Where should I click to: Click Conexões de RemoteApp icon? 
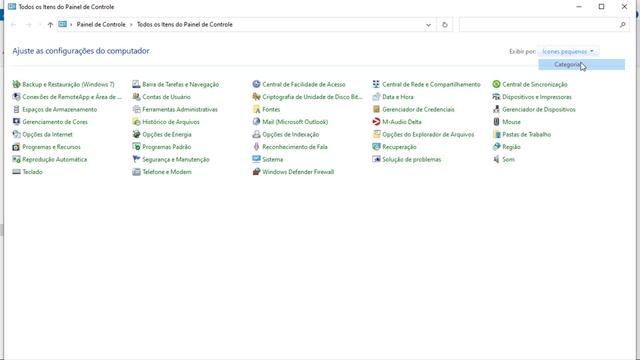click(x=16, y=97)
